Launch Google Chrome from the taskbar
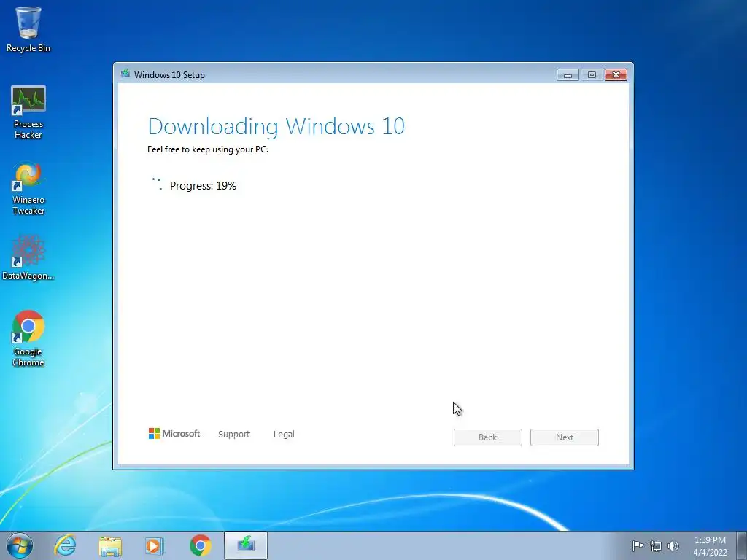Image resolution: width=747 pixels, height=560 pixels. click(x=200, y=545)
